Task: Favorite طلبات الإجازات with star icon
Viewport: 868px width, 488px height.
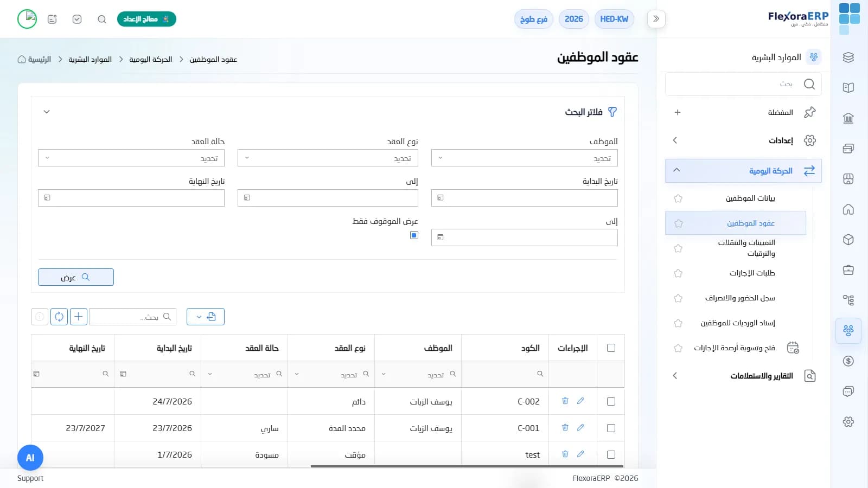Action: coord(678,273)
